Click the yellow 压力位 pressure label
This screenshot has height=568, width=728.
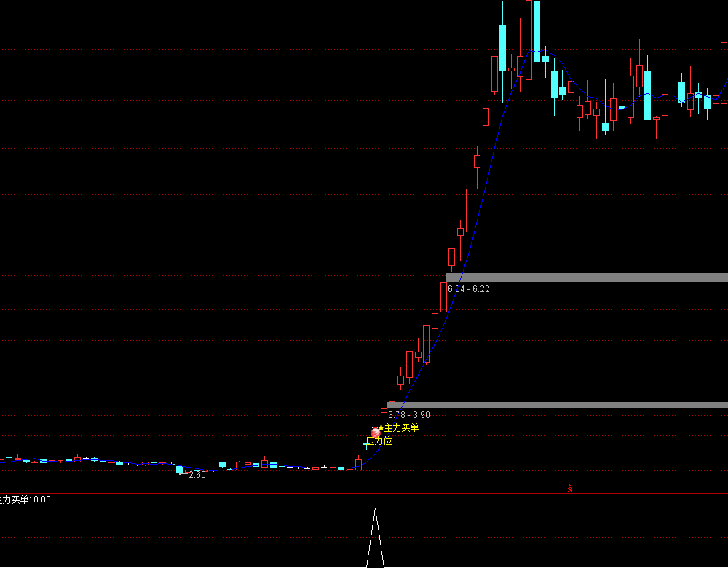click(379, 441)
